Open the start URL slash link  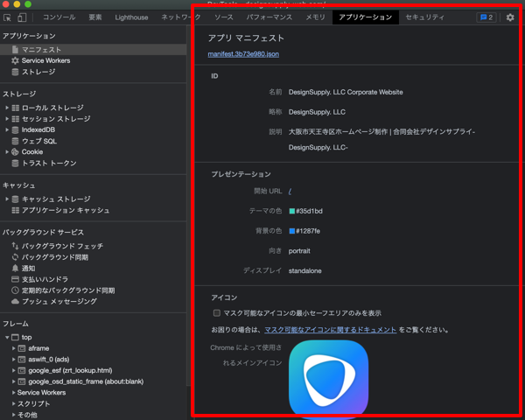[x=290, y=192]
